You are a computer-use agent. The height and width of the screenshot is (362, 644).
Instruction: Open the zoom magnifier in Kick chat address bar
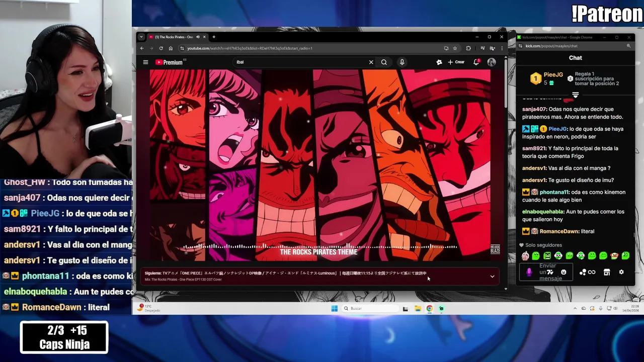point(628,46)
